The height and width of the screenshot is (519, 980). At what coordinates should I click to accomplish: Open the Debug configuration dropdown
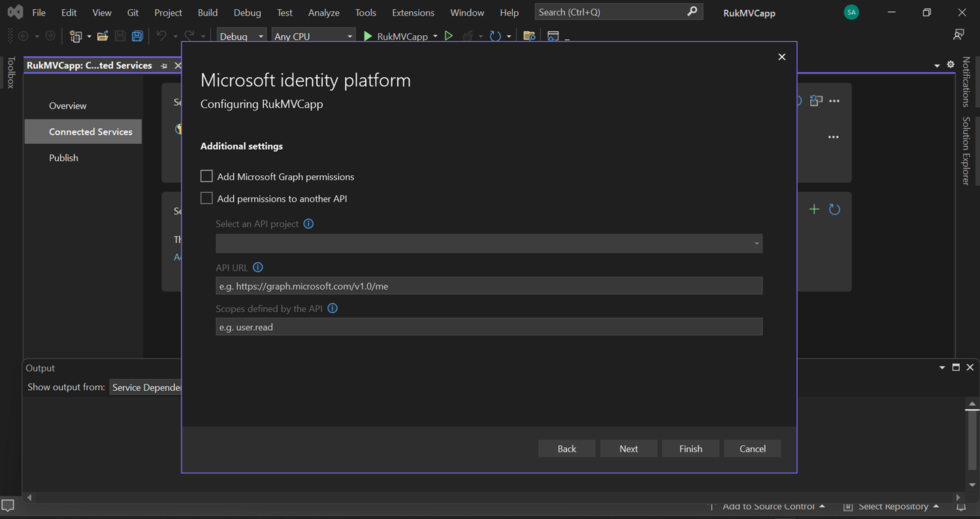point(242,37)
